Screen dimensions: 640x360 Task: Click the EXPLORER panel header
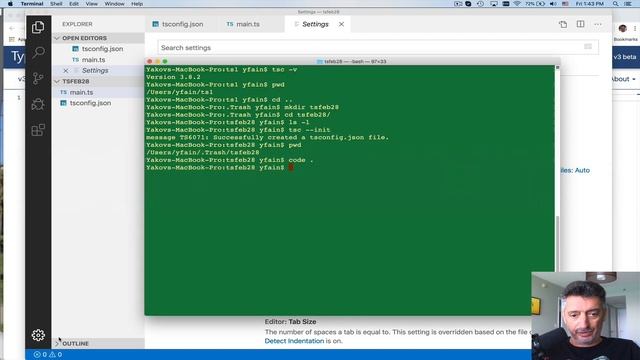pyautogui.click(x=78, y=24)
